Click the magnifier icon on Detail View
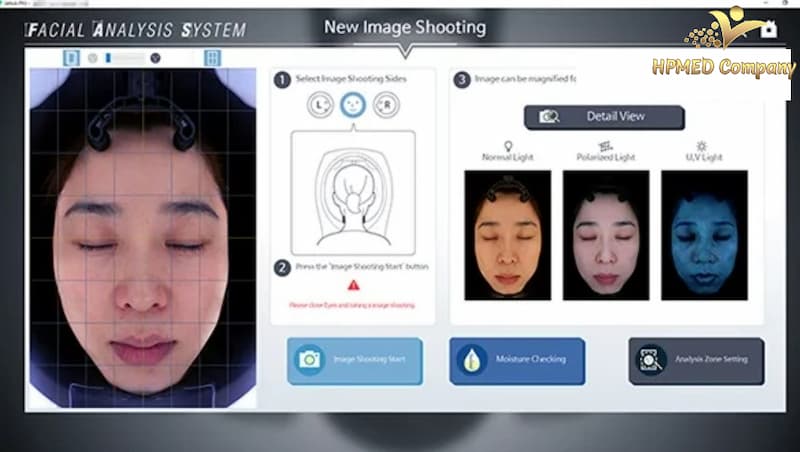Screen dimensions: 800x452 point(549,117)
